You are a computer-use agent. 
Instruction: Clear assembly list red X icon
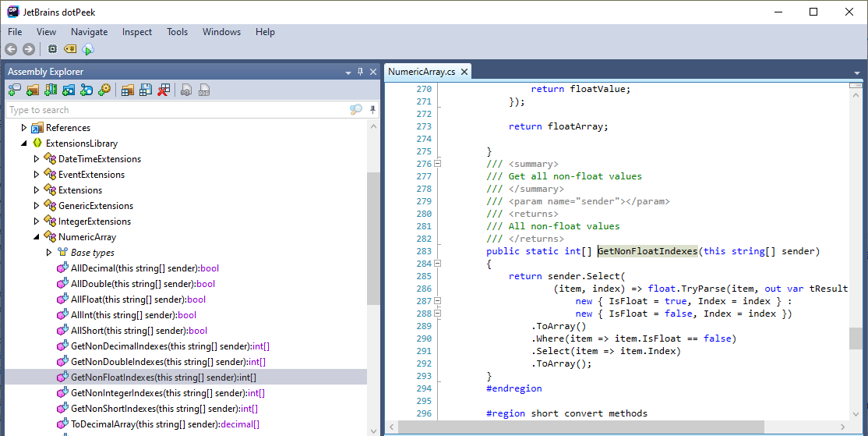coord(164,90)
